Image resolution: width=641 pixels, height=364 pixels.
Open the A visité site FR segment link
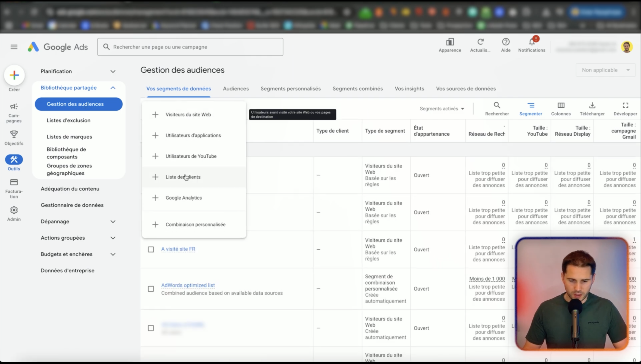pos(178,249)
